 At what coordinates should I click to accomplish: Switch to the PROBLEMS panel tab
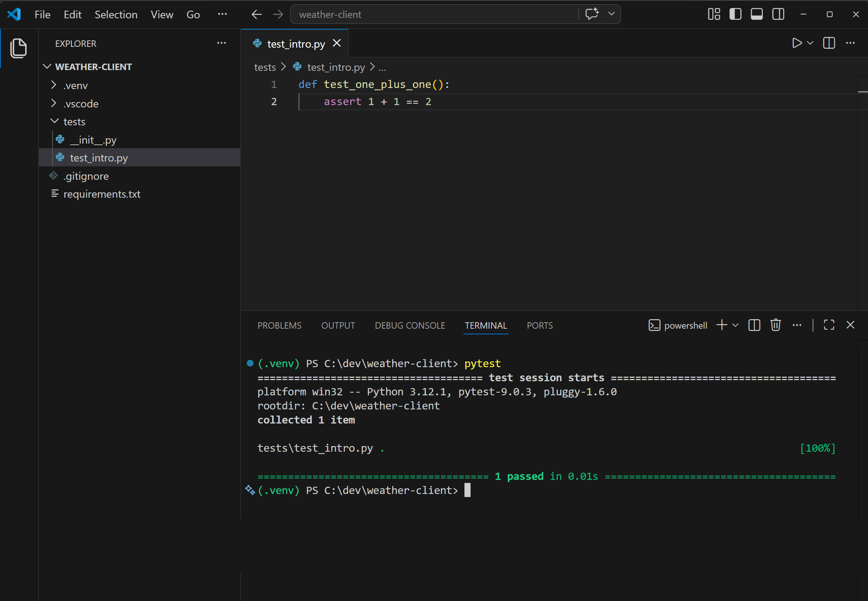279,326
